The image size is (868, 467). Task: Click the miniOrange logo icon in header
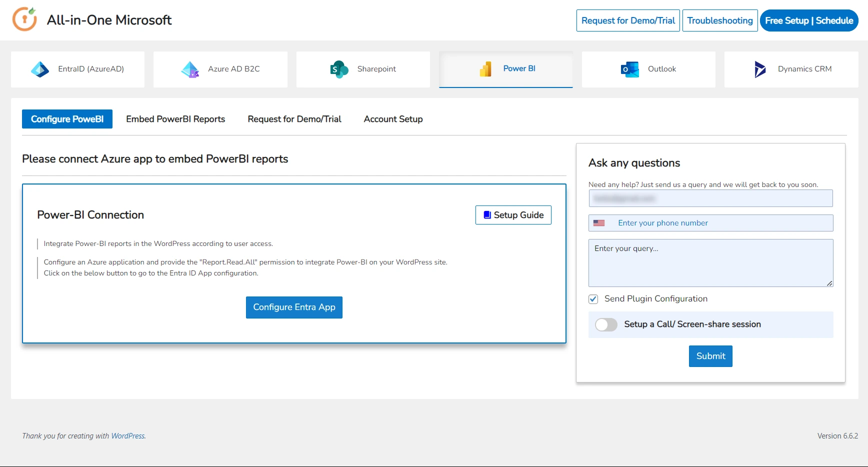tap(24, 19)
